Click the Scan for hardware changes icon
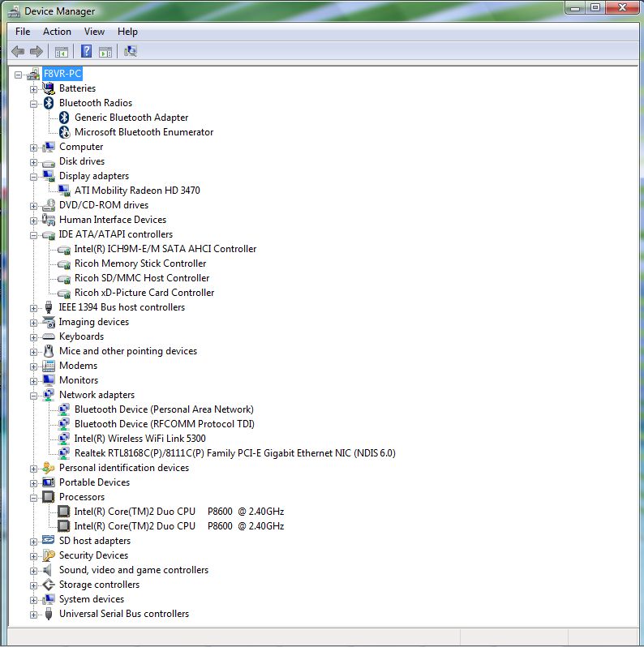 pos(131,51)
